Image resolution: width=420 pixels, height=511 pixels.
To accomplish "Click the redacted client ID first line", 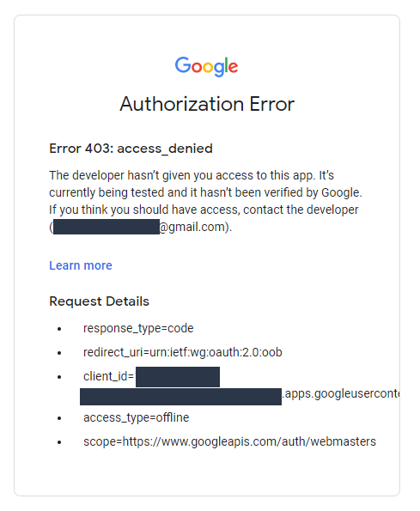I will (x=178, y=377).
